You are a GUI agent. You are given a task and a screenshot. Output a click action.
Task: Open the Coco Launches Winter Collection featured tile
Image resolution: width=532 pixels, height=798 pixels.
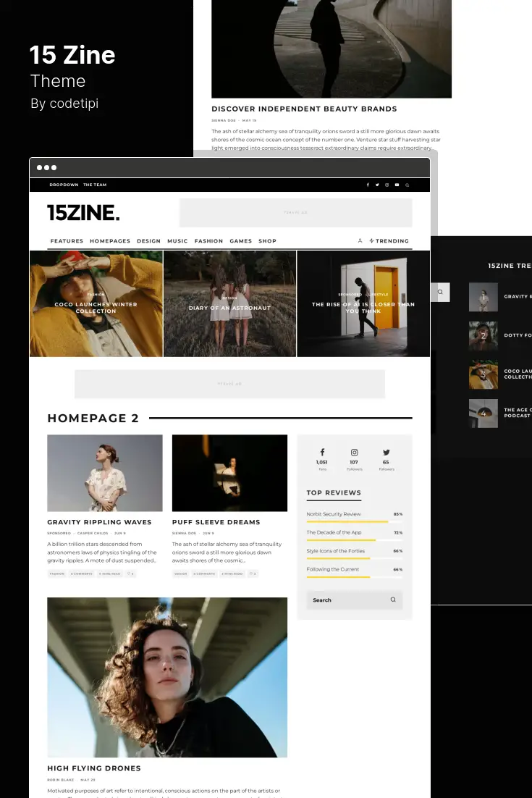click(96, 303)
